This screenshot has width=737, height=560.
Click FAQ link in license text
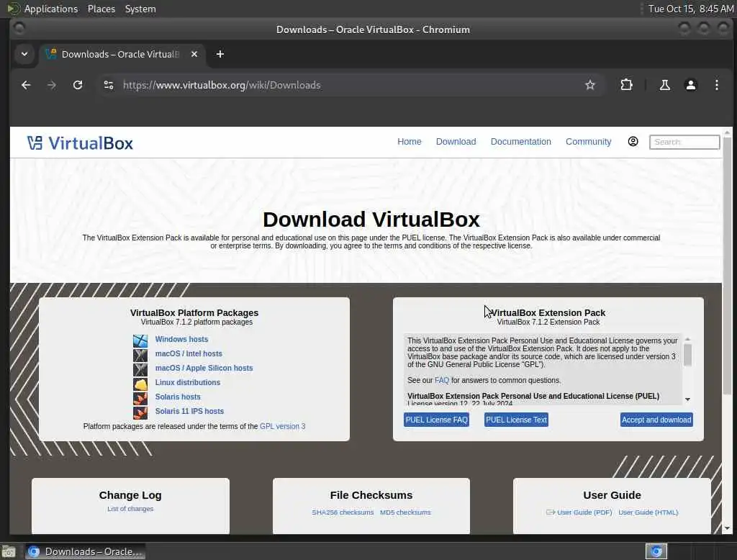click(442, 380)
